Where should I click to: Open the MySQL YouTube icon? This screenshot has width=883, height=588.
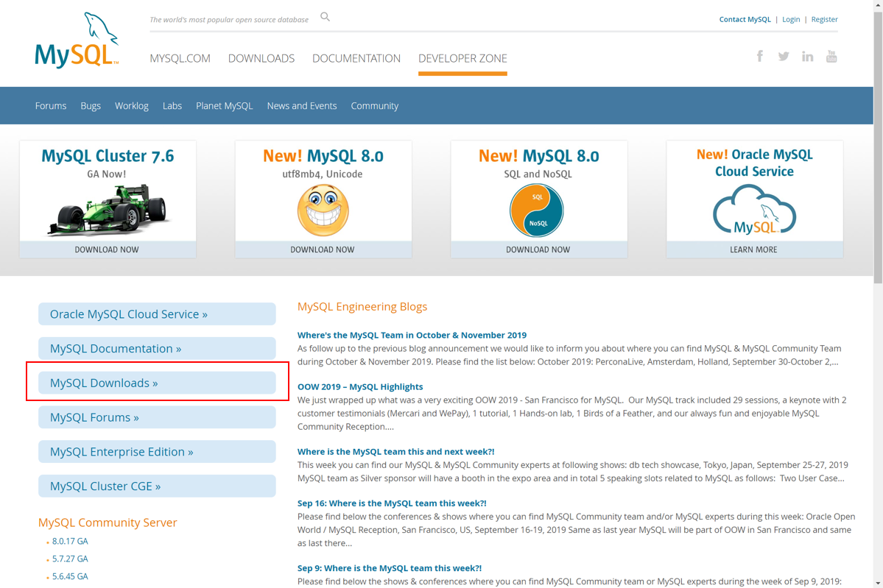831,56
